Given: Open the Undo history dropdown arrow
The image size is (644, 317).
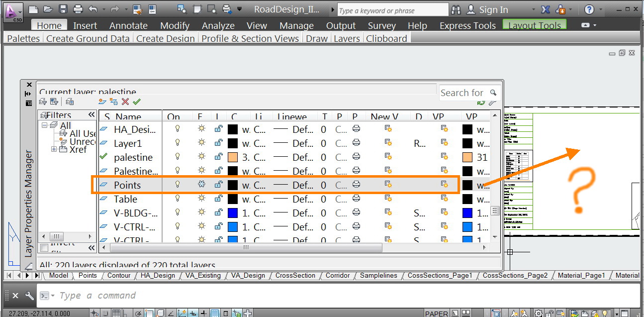Looking at the screenshot, I should (x=103, y=9).
